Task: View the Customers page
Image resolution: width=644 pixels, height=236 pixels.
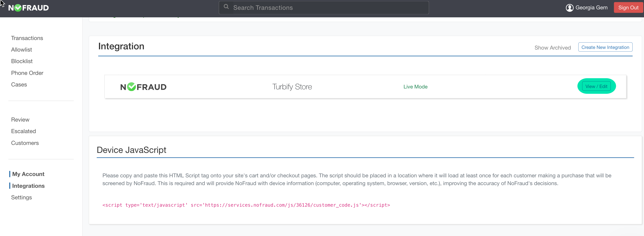Action: pyautogui.click(x=25, y=143)
